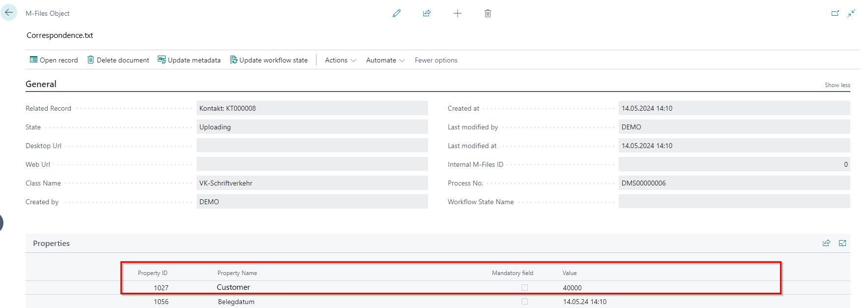Click the trash bin icon in header
The image size is (868, 308).
tap(488, 13)
